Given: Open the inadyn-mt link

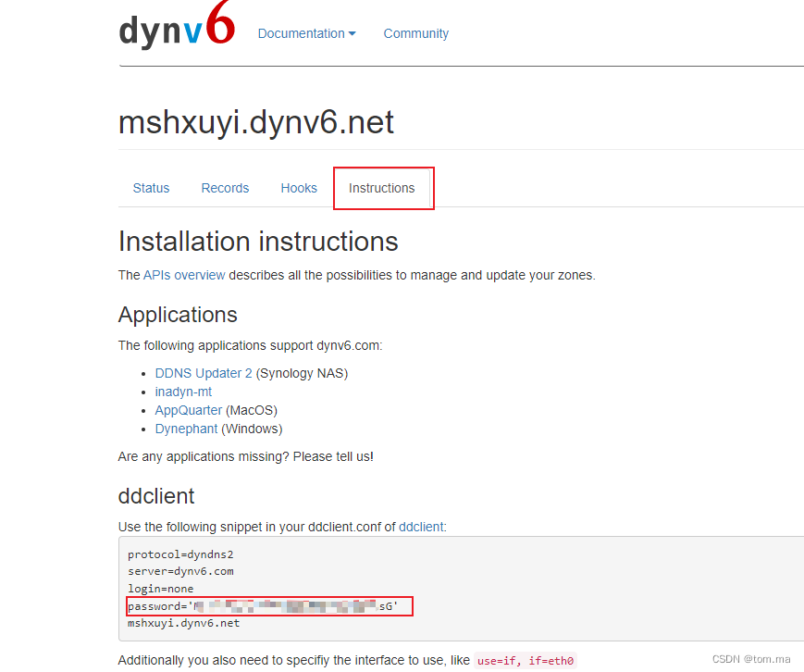Looking at the screenshot, I should pos(183,392).
